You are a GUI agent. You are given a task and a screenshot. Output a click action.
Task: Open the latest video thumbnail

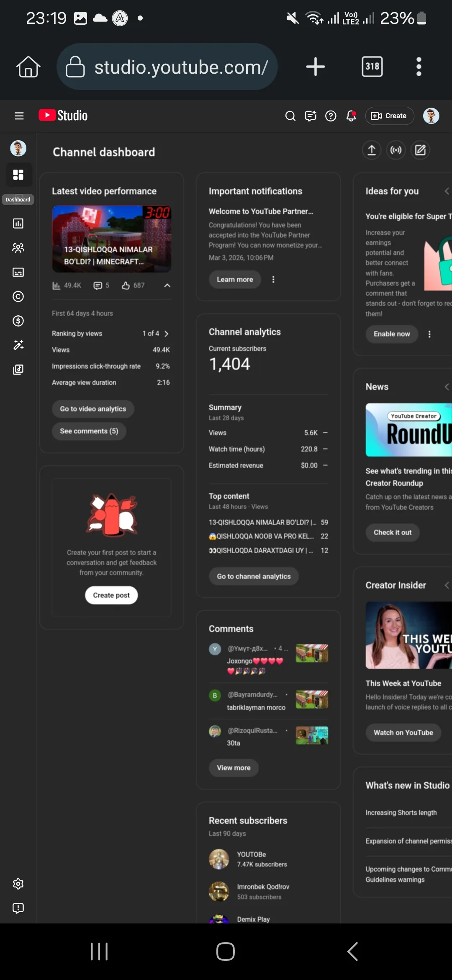click(111, 239)
